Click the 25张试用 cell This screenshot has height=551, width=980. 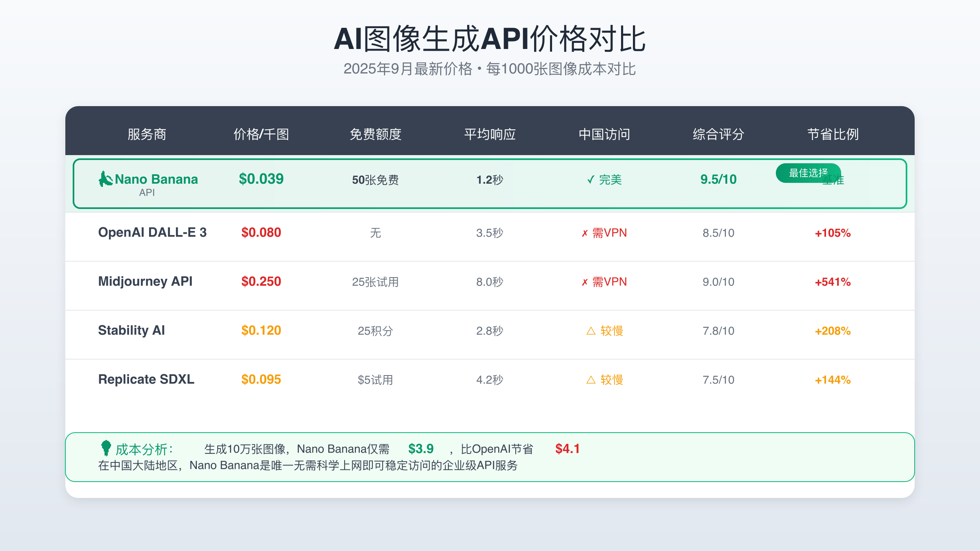click(x=376, y=282)
